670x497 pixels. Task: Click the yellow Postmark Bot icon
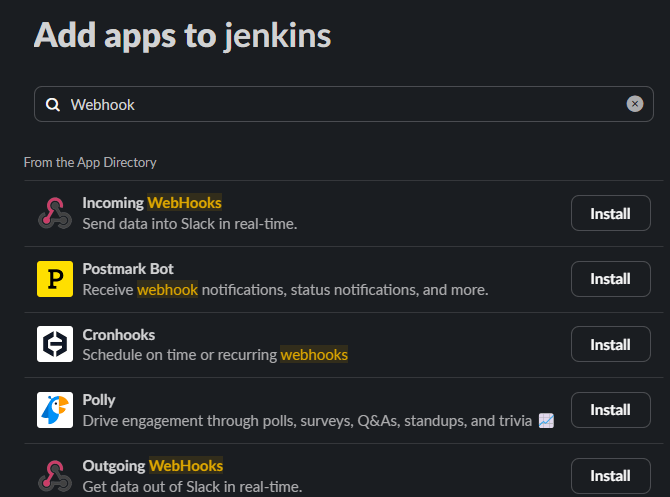pos(54,279)
